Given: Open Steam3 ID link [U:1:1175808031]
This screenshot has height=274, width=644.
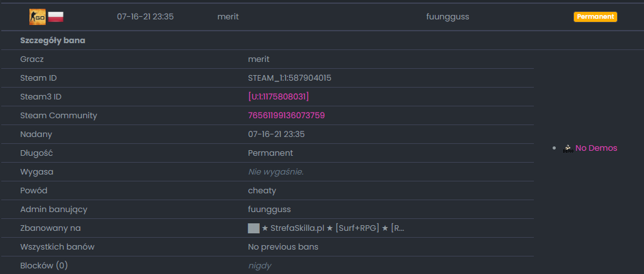Looking at the screenshot, I should (x=279, y=96).
